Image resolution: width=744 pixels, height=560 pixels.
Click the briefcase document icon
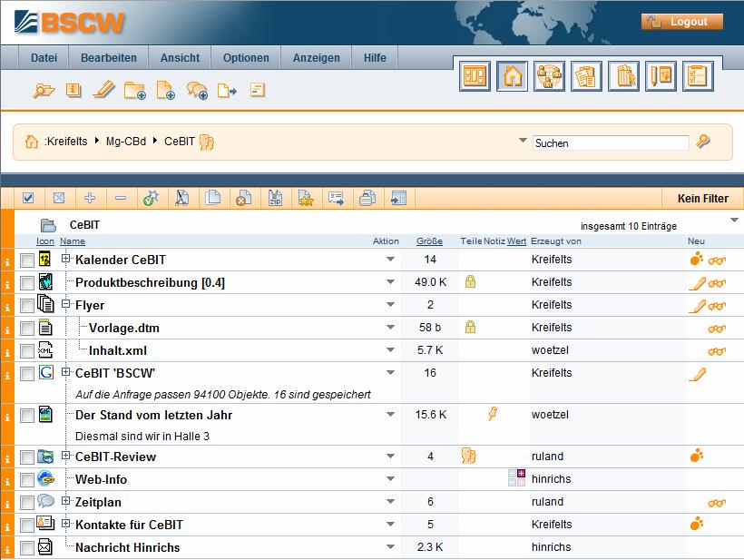click(x=367, y=198)
